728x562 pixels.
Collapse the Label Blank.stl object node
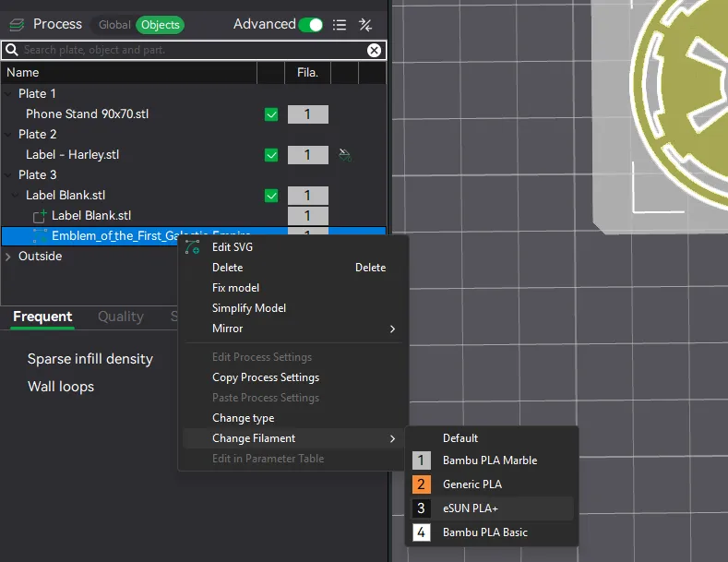point(16,196)
